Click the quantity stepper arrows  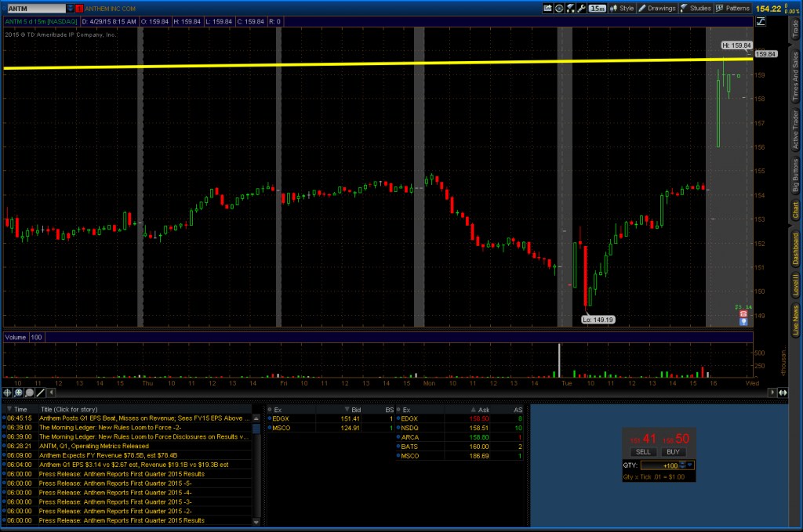[x=682, y=465]
